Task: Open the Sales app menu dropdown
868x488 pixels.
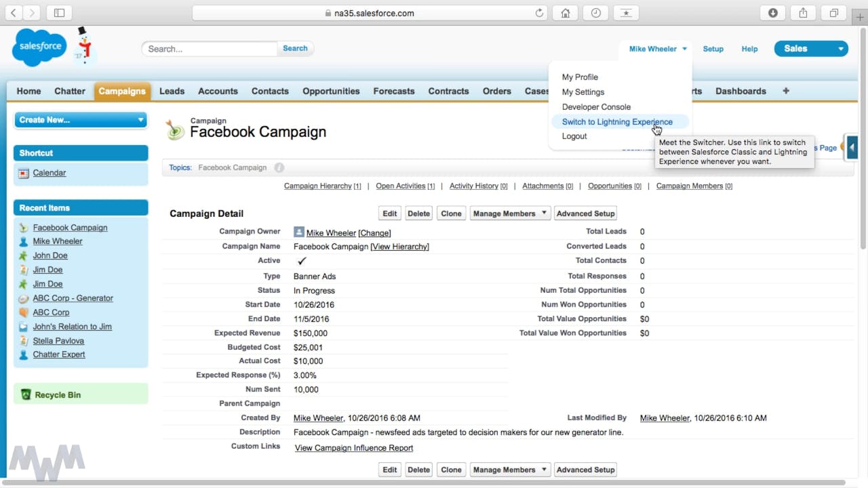Action: (x=811, y=49)
